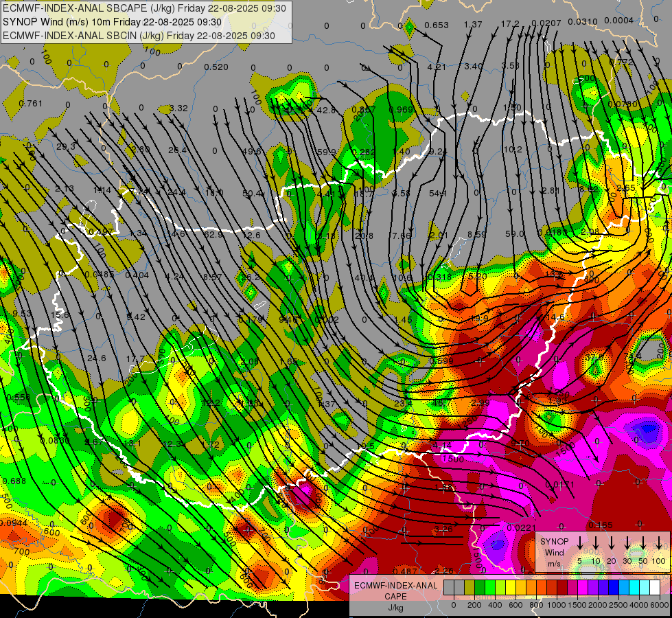
Task: Click the 200 tick on the CAPE scale
Action: 474,605
